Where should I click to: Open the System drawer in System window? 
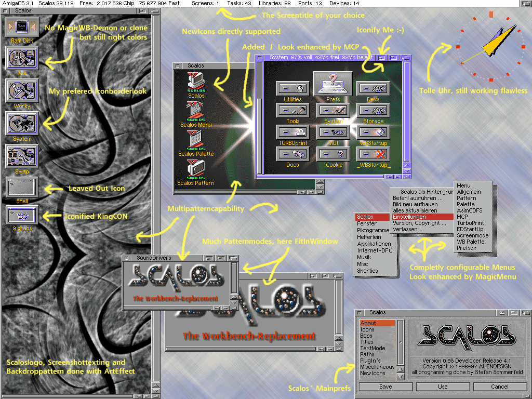pos(333,111)
